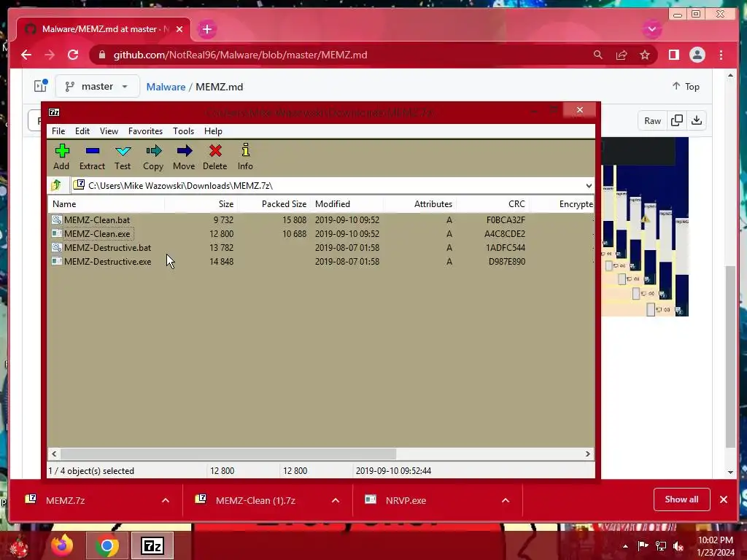The width and height of the screenshot is (747, 560).
Task: Click the Add button in 7-Zip toolbar
Action: pos(61,157)
